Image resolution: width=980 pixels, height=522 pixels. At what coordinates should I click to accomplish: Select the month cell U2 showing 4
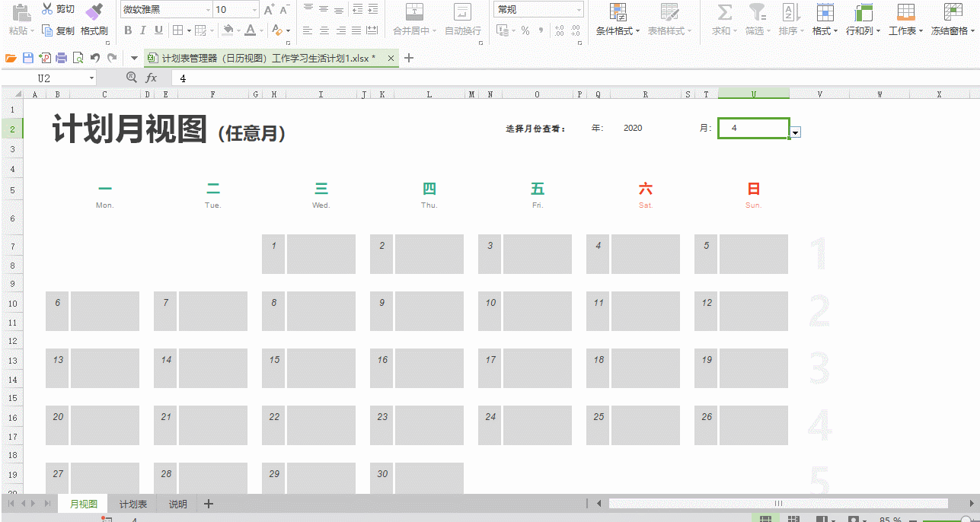click(x=753, y=129)
